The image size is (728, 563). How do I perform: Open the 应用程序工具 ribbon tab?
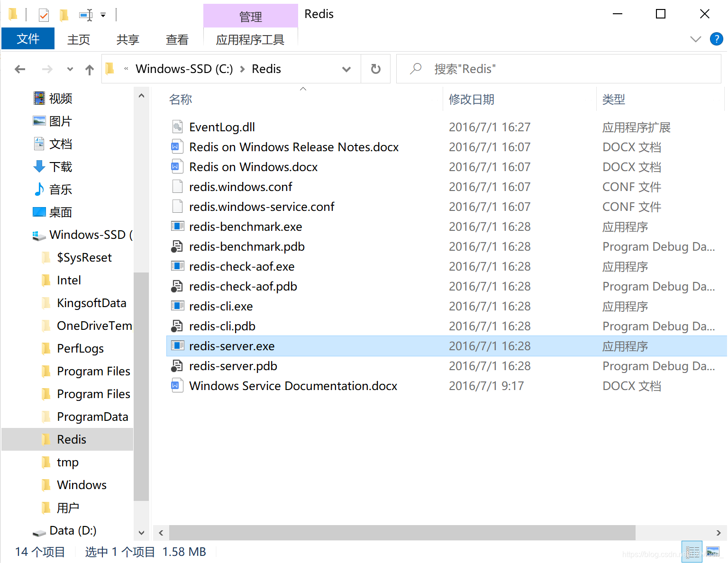point(250,39)
